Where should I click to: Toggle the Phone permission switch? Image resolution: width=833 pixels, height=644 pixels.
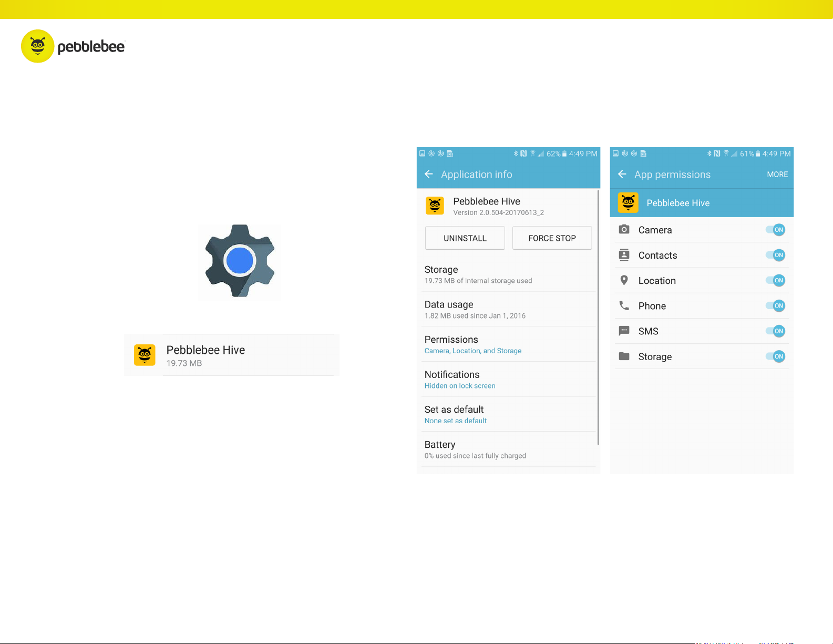tap(776, 305)
